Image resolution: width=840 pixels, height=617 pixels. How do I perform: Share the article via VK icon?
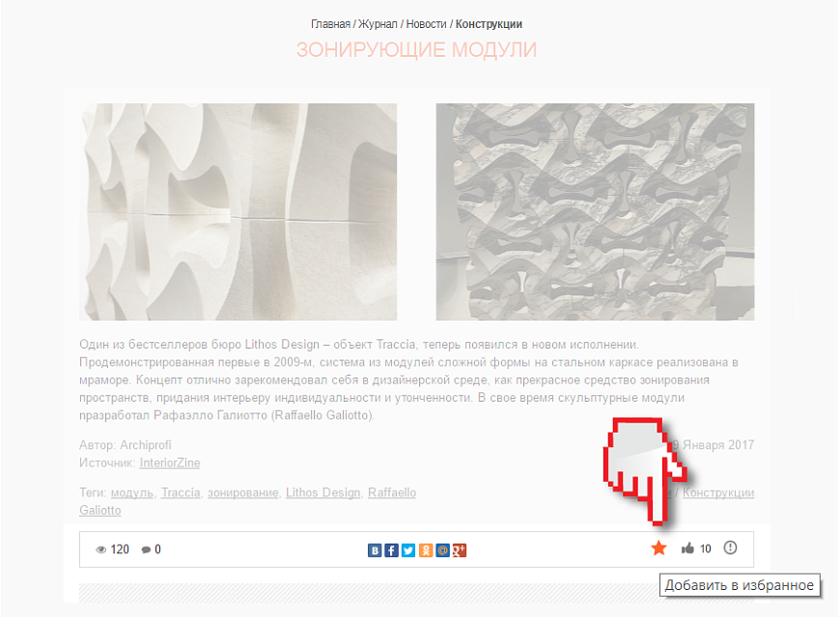pos(375,550)
